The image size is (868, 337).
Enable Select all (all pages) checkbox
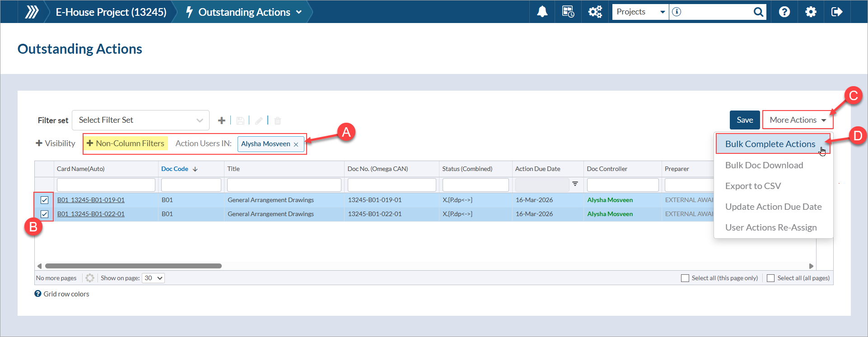click(x=771, y=278)
